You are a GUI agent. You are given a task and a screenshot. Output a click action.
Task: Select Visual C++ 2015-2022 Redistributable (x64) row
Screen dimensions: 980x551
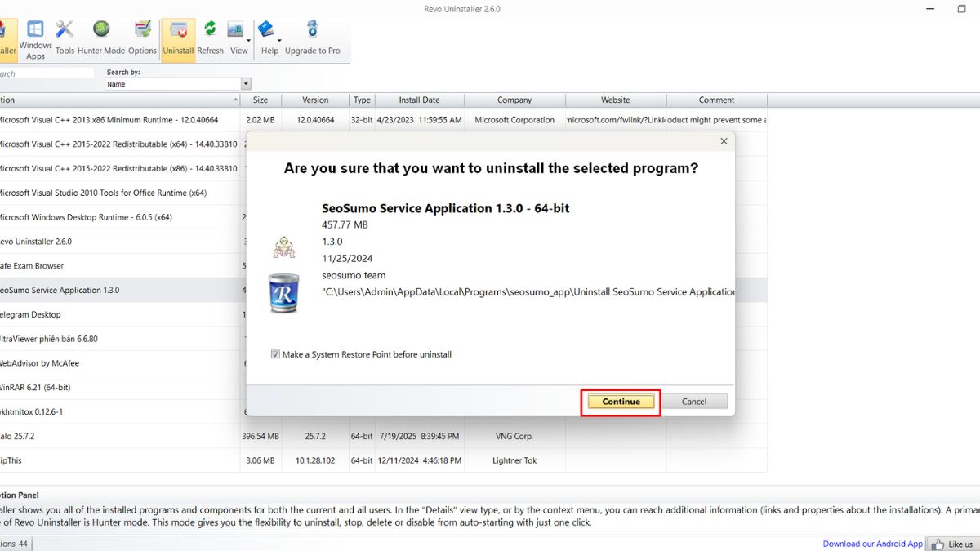pos(122,144)
